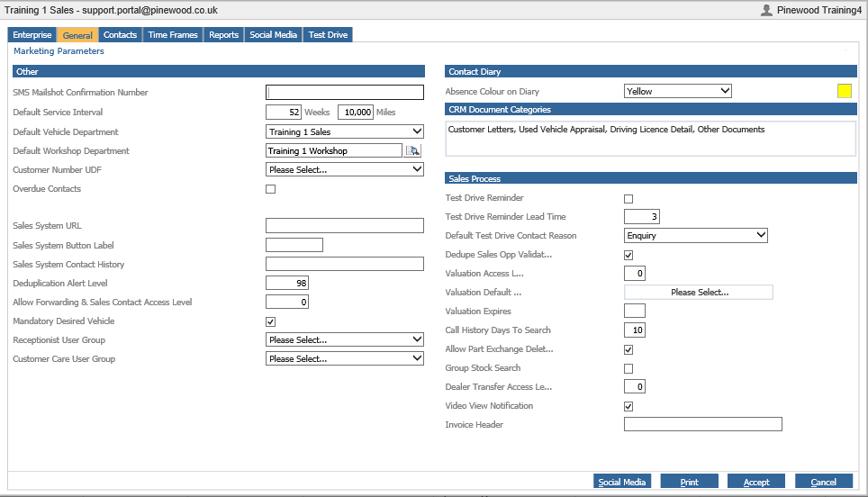Click the Invoice Header input field

703,424
